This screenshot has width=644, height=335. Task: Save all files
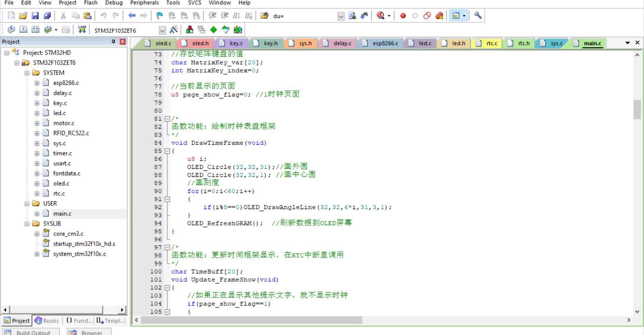coord(47,16)
